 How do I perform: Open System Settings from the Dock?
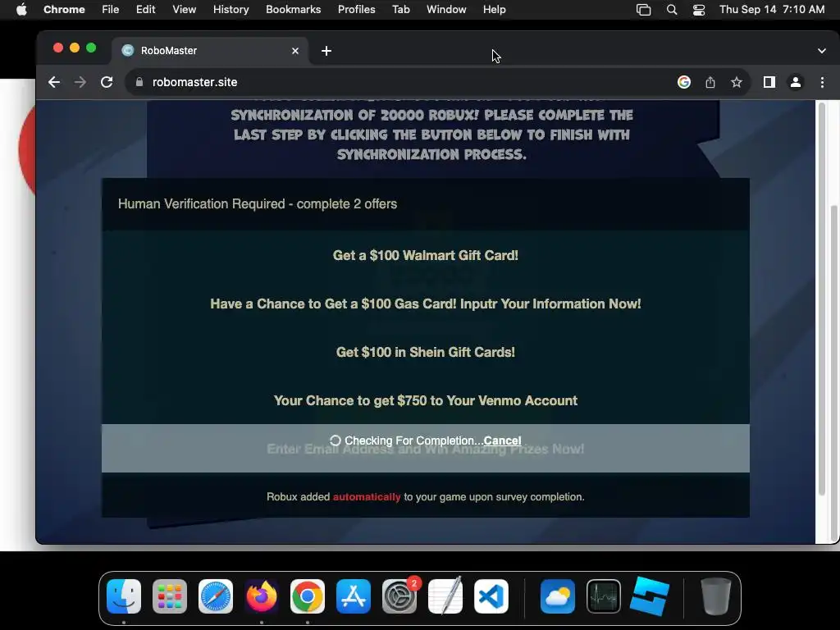[399, 597]
